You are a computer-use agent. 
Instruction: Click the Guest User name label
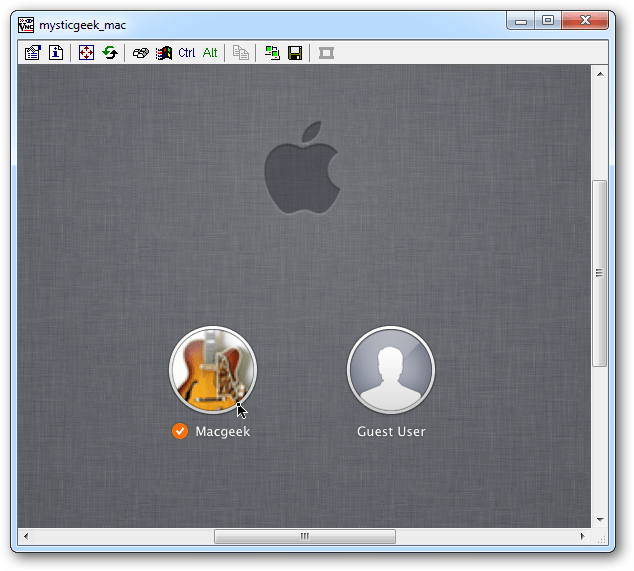pyautogui.click(x=391, y=431)
